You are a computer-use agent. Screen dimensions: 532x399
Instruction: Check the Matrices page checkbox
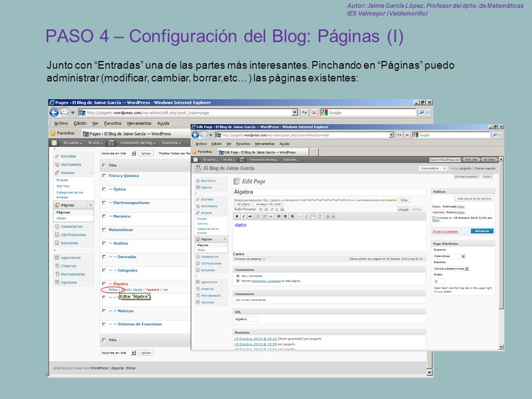pos(104,311)
